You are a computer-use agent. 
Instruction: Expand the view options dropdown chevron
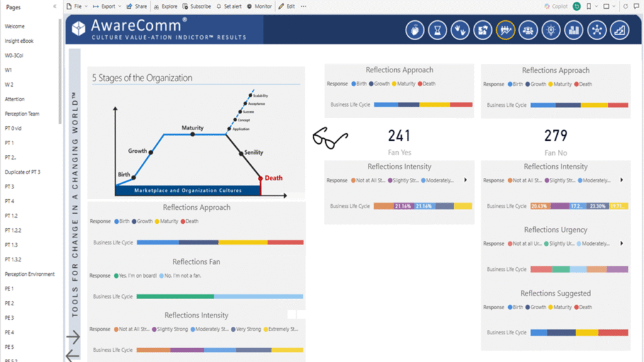pos(614,6)
